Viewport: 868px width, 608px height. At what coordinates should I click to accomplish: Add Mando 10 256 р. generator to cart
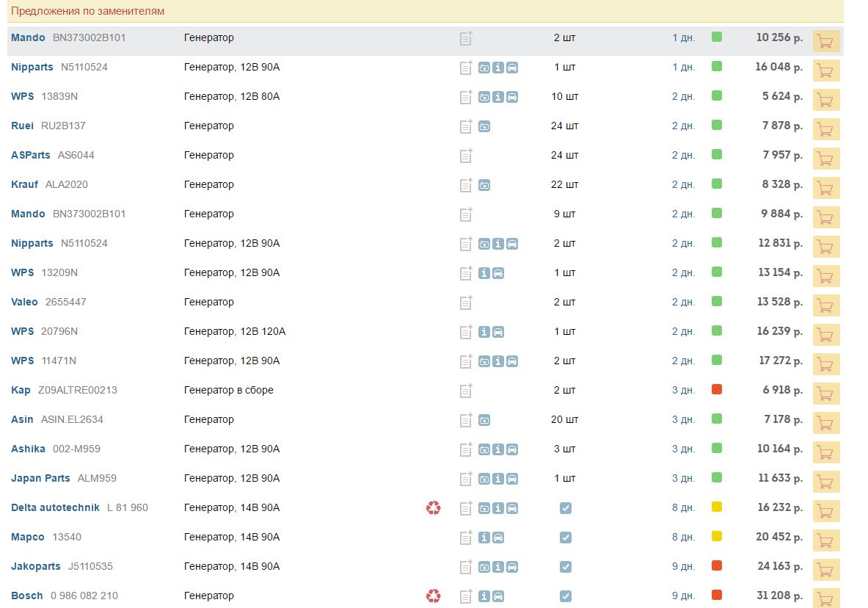[x=826, y=42]
